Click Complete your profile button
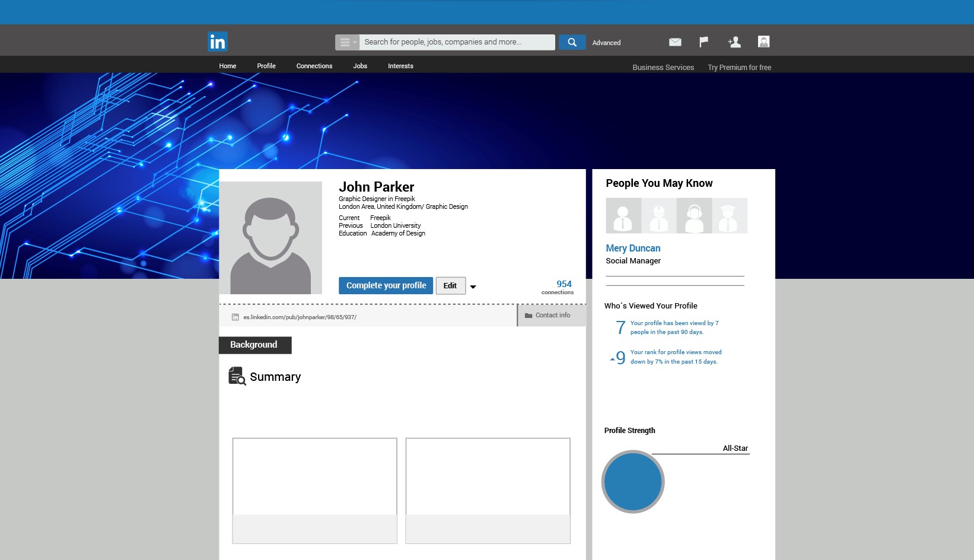The width and height of the screenshot is (974, 560). click(386, 285)
